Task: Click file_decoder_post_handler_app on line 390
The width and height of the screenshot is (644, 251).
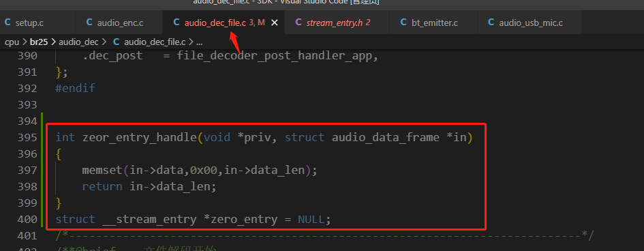Action: click(x=274, y=55)
